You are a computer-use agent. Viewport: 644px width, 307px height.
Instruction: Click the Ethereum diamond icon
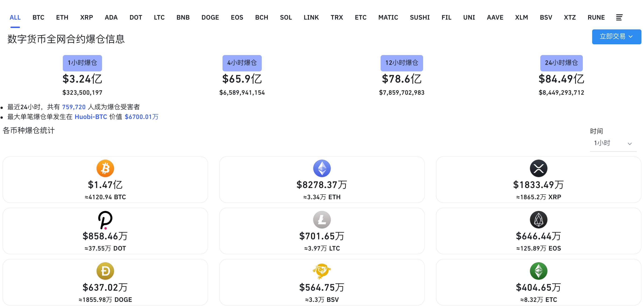click(322, 168)
